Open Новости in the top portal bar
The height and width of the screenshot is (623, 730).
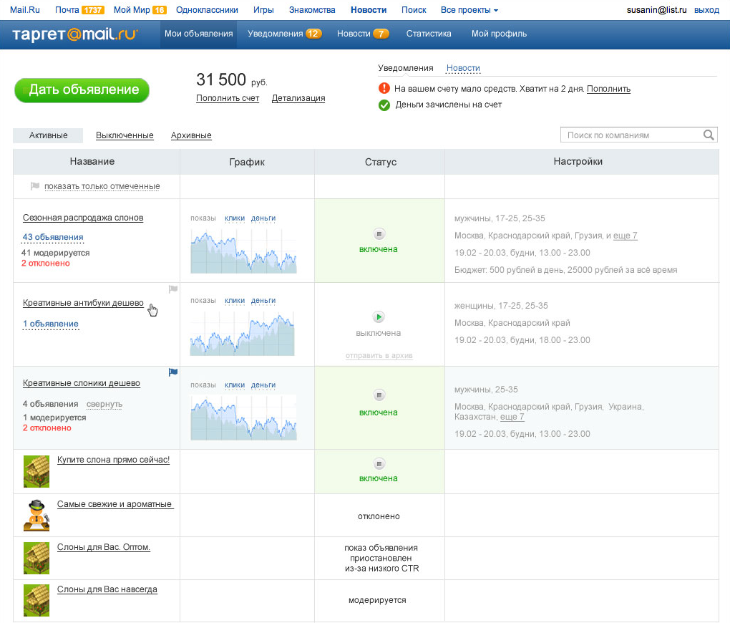368,10
